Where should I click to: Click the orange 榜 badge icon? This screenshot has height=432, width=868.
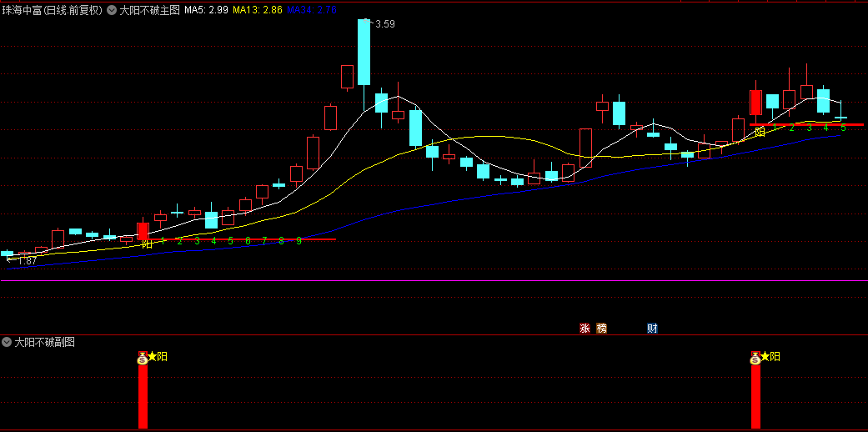602,329
